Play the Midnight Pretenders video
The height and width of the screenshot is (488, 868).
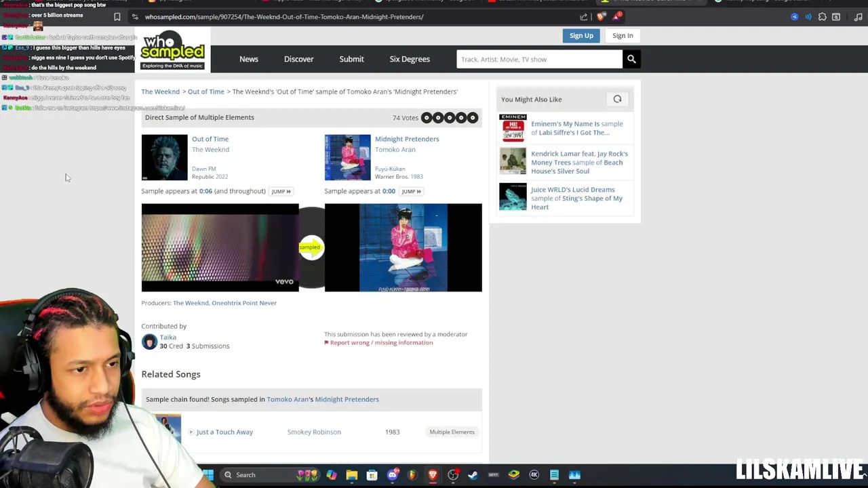(x=403, y=247)
